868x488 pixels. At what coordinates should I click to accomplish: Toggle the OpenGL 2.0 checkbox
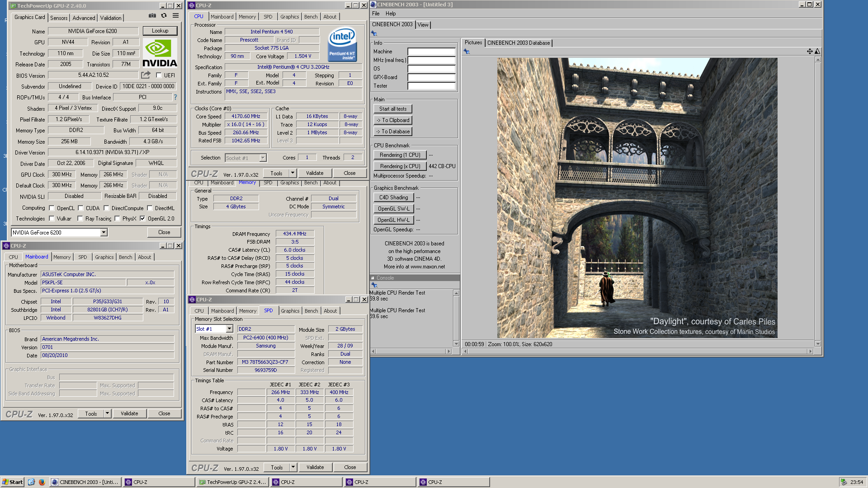click(142, 219)
